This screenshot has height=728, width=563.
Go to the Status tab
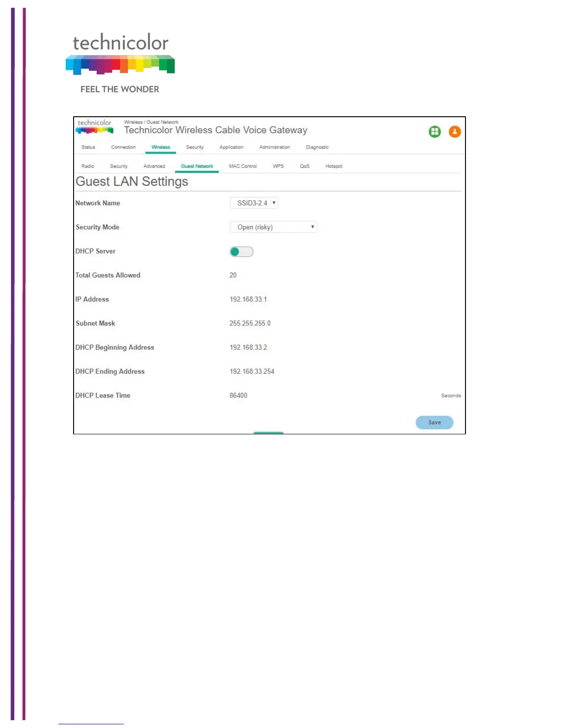(88, 147)
